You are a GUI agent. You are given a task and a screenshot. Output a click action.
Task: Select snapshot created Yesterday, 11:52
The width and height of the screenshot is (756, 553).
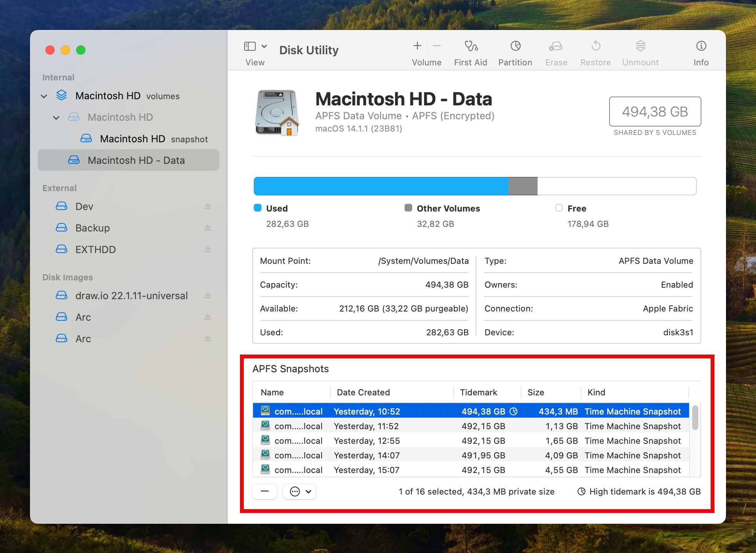pos(471,426)
